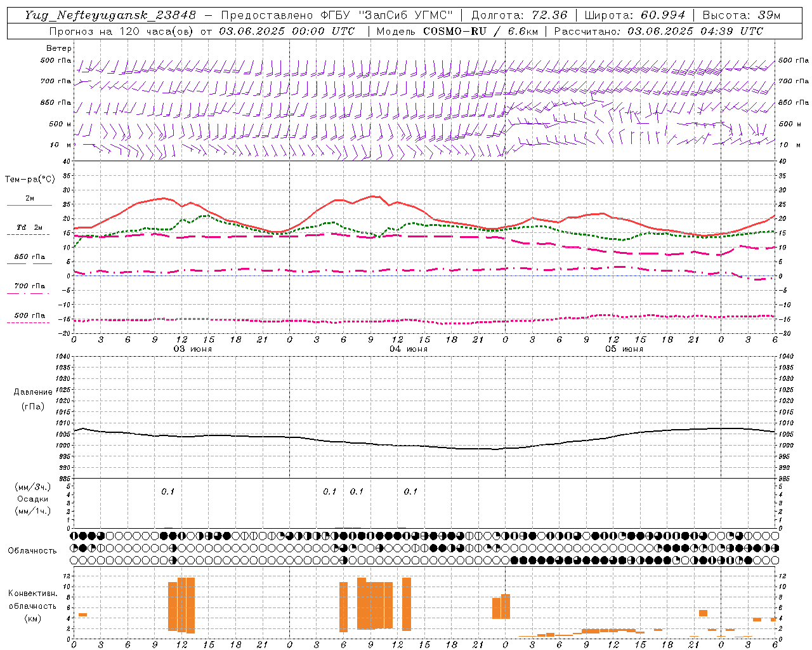Viewport: 812px width, 650px height.
Task: Click the forecast start time 03.06.2025 00:00 UTC
Action: tap(287, 31)
